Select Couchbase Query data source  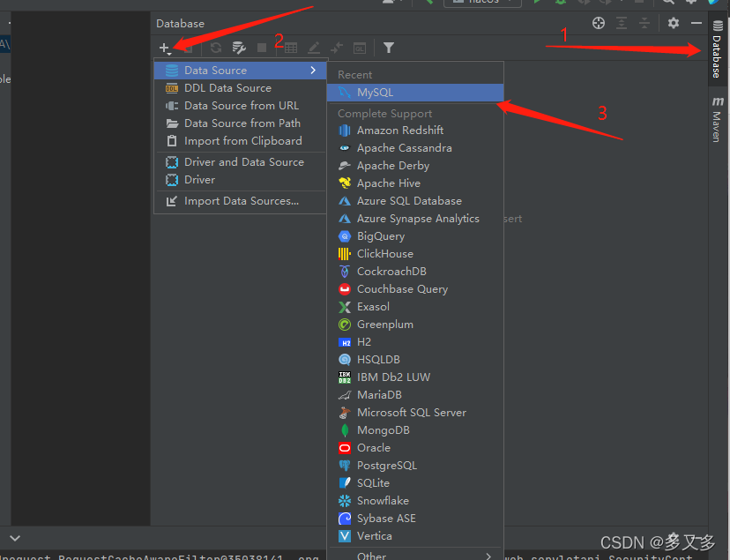415,289
